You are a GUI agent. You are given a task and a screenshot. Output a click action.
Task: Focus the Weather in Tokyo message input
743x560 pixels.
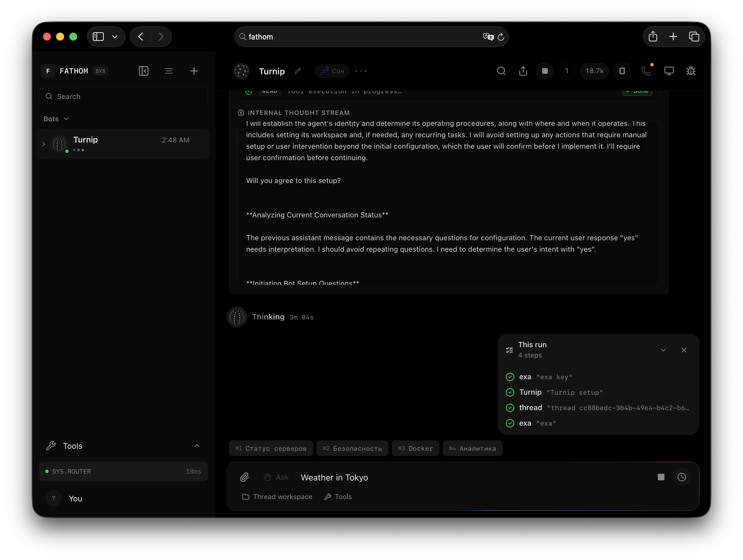point(475,477)
